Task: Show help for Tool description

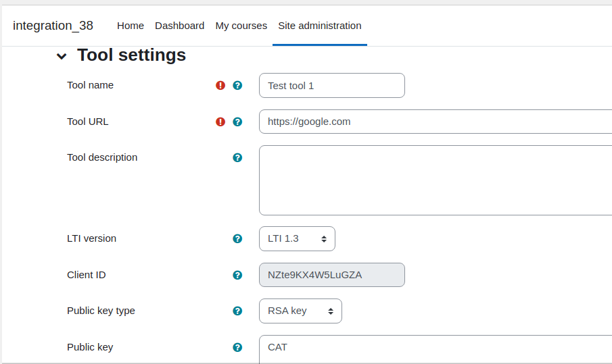Action: (x=237, y=158)
